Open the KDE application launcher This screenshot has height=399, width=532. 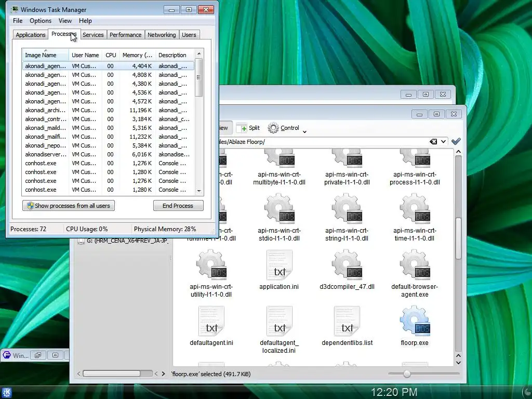click(x=6, y=393)
